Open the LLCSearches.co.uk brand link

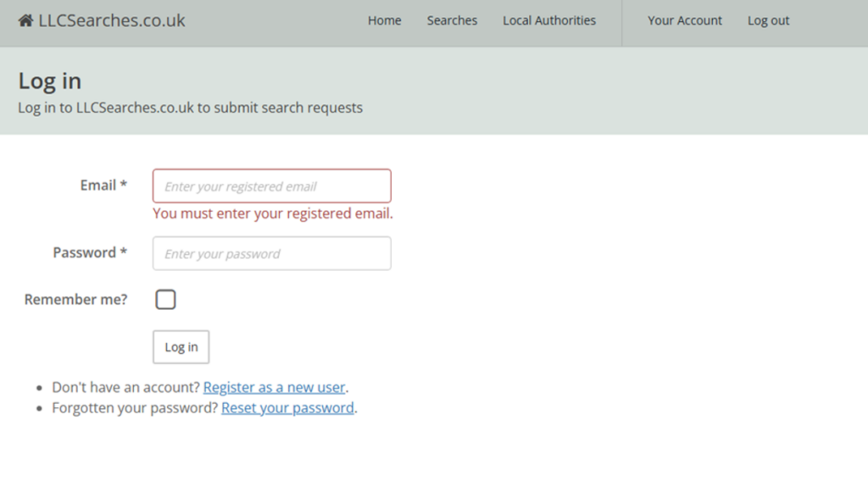tap(102, 20)
